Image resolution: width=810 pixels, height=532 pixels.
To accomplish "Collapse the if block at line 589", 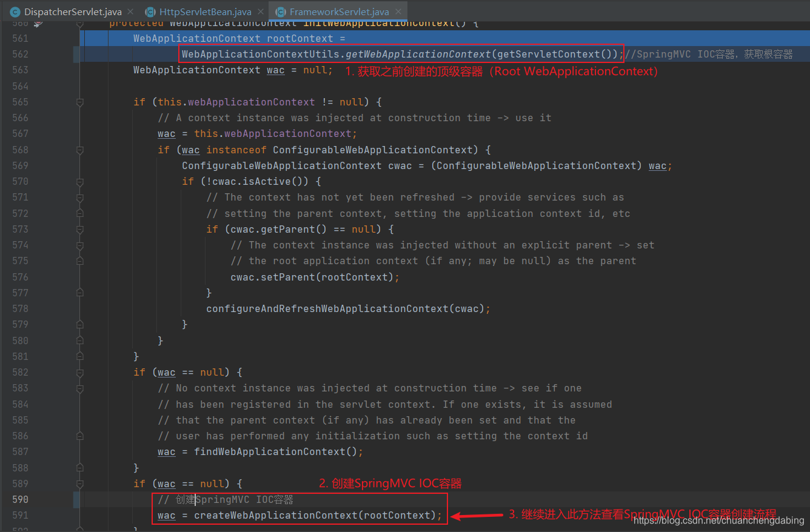I will (x=79, y=484).
